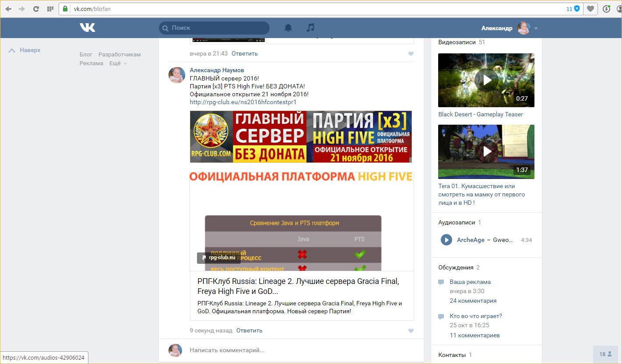
Task: Click the ГЛАВНЫЙ СЕРВЕР banner image
Action: click(x=301, y=136)
